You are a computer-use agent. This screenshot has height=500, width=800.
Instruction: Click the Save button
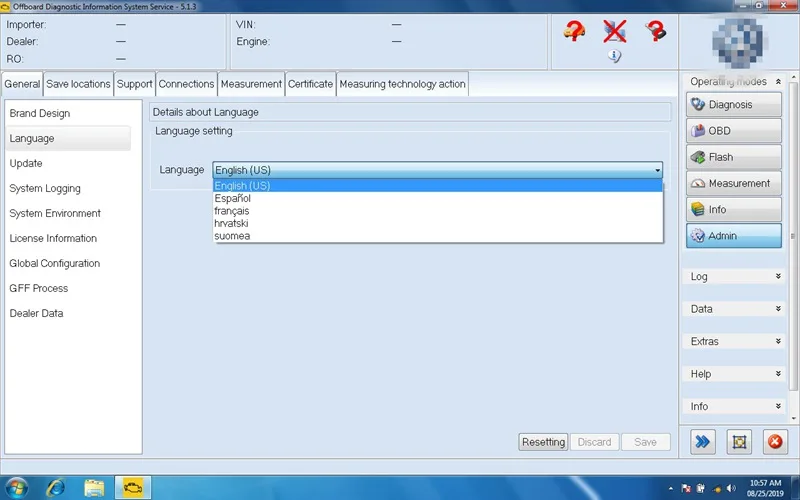645,442
